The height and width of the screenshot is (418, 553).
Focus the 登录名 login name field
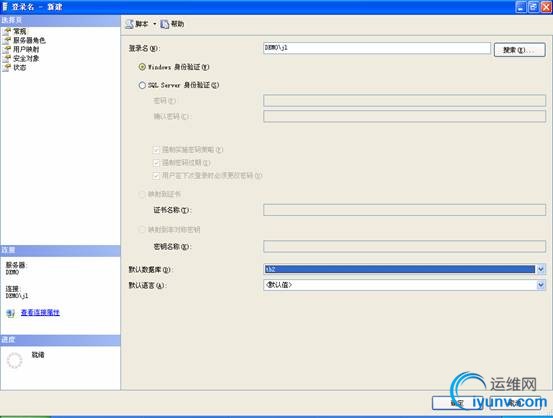coord(377,48)
